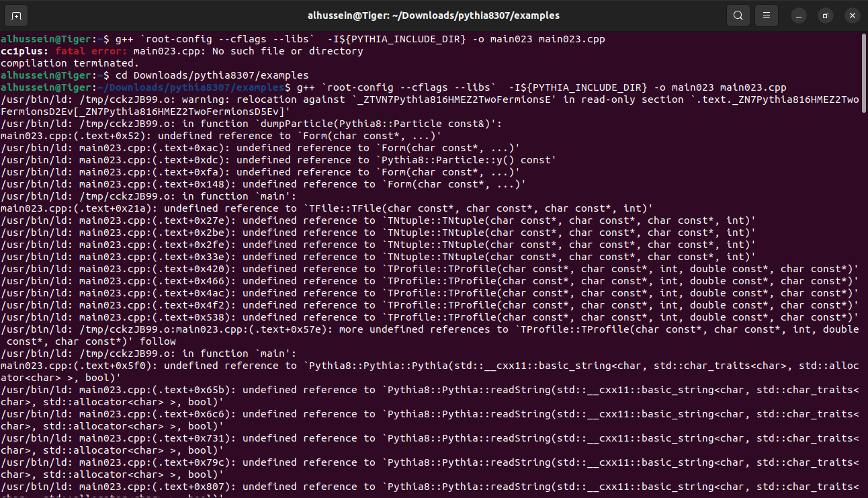Viewport: 868px width, 498px height.
Task: Minimize the terminal window
Action: [x=798, y=15]
